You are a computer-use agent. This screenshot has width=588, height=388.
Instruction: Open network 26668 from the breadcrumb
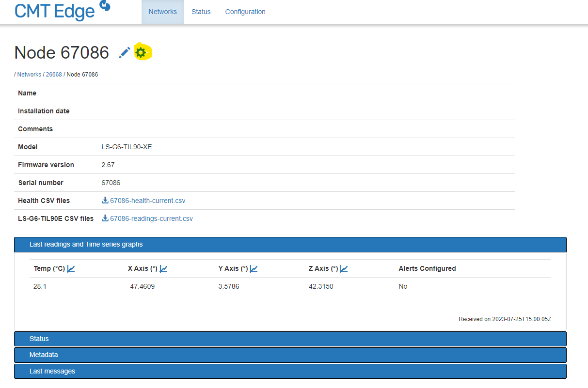click(x=54, y=74)
